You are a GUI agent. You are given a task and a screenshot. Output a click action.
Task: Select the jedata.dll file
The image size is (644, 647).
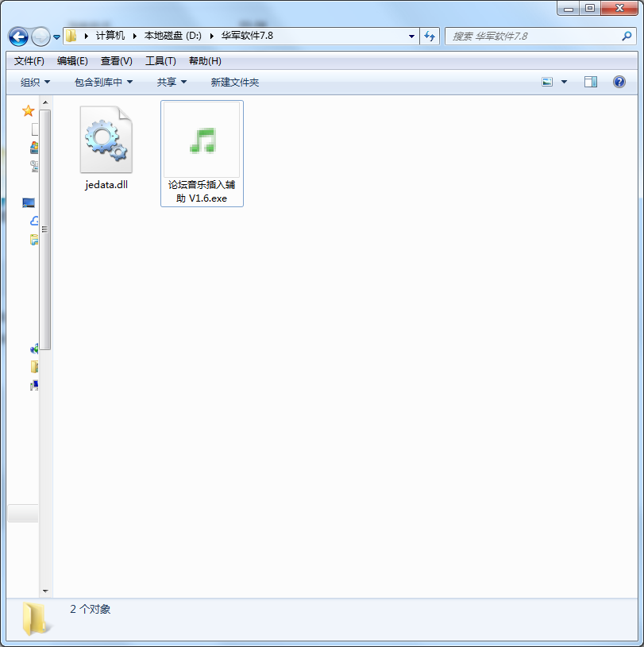pos(106,148)
